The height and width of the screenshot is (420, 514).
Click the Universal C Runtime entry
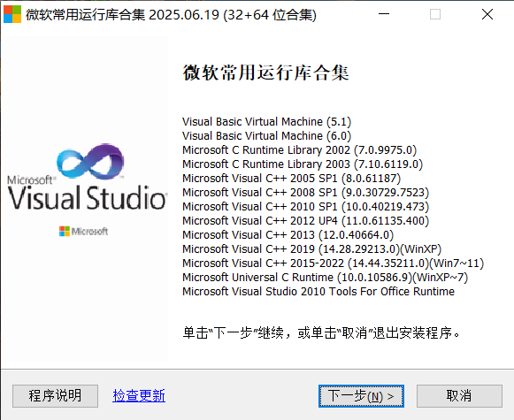coord(325,277)
